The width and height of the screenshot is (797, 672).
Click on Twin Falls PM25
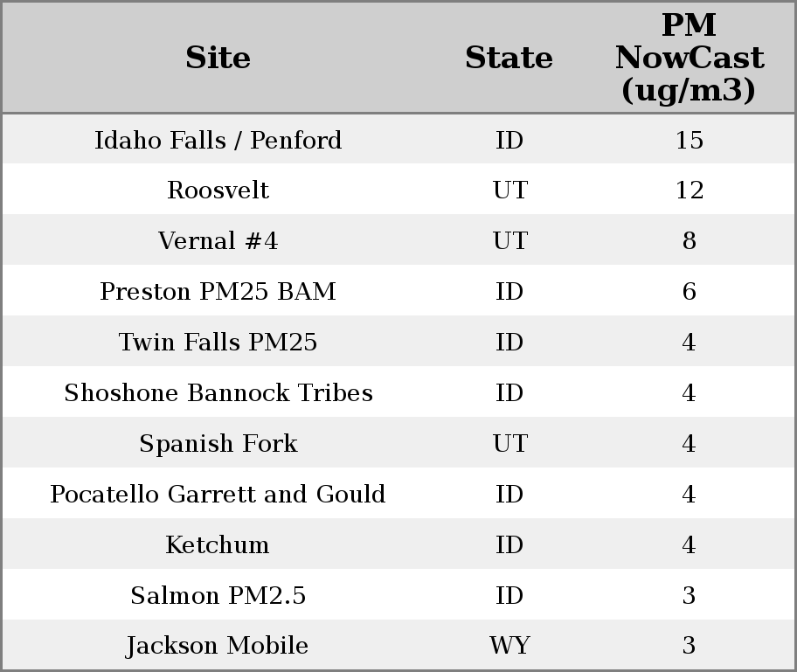218,343
